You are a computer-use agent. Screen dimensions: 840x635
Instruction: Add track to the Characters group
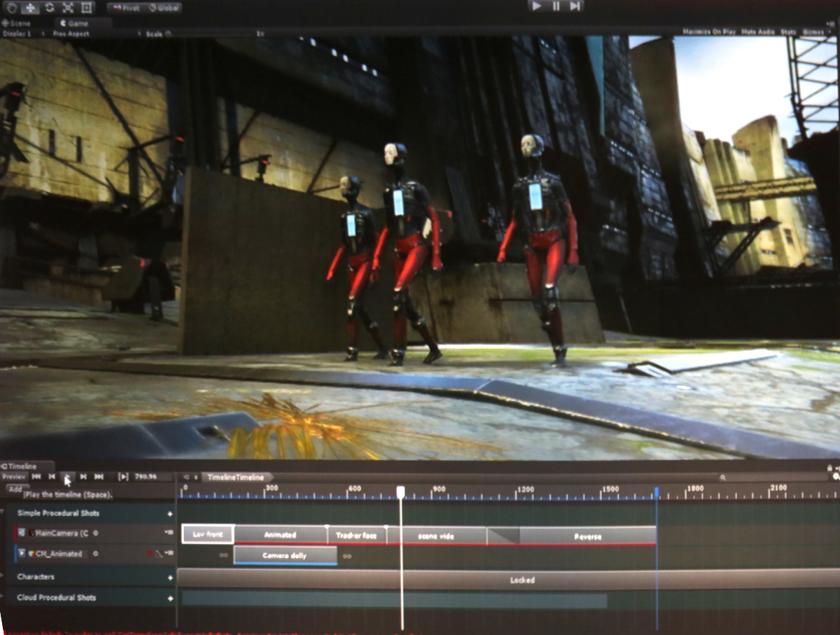point(170,578)
